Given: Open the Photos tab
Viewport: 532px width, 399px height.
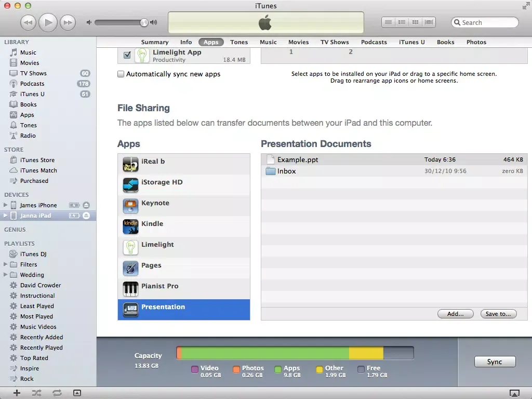Looking at the screenshot, I should point(476,42).
